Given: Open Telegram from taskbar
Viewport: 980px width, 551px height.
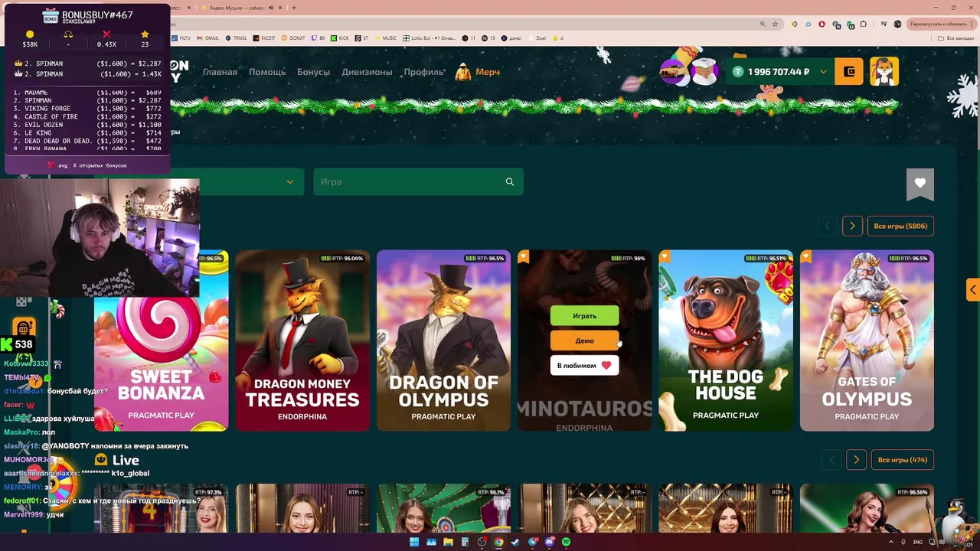Looking at the screenshot, I should coord(532,542).
